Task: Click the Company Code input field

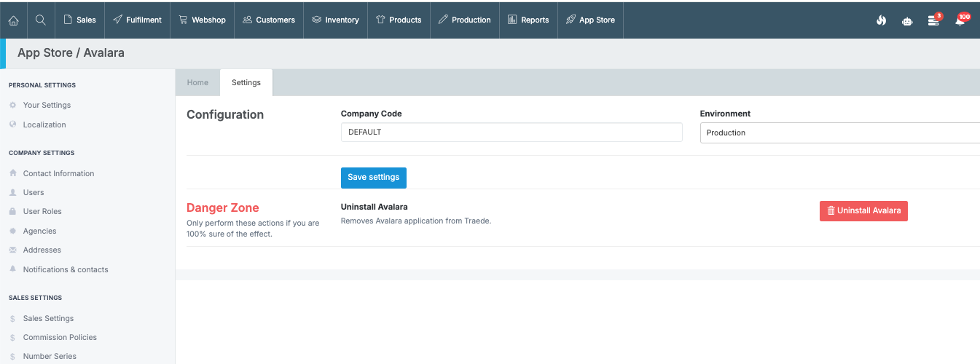Action: point(511,132)
